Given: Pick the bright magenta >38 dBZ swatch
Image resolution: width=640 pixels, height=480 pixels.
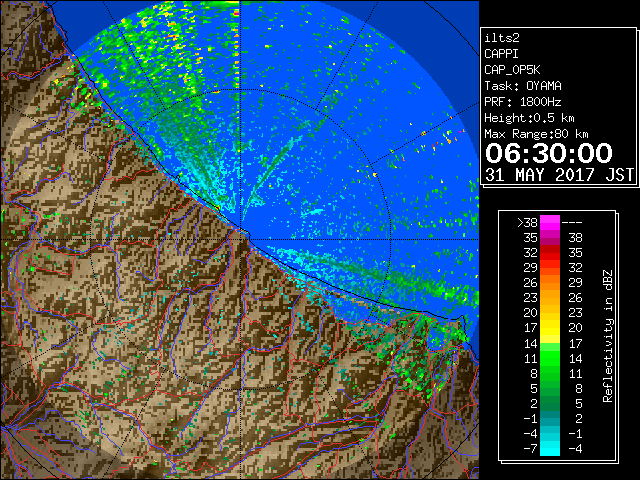Looking at the screenshot, I should (x=550, y=223).
